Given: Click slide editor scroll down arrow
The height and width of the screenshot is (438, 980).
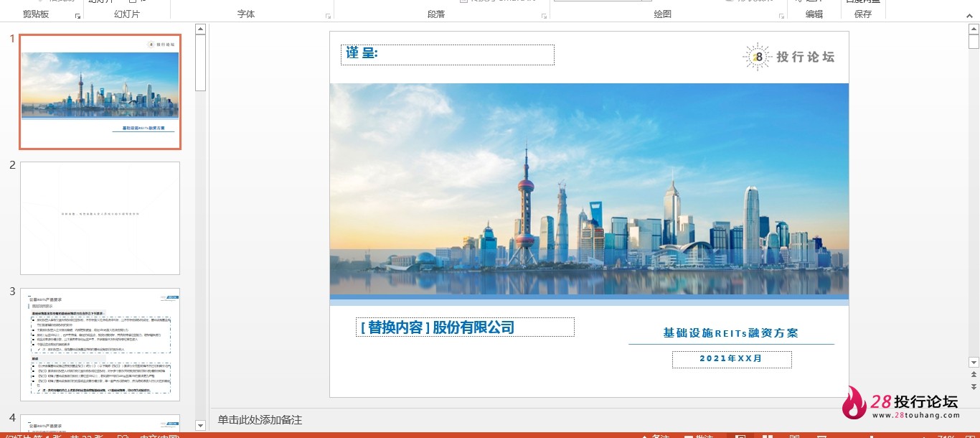Looking at the screenshot, I should pos(974,363).
